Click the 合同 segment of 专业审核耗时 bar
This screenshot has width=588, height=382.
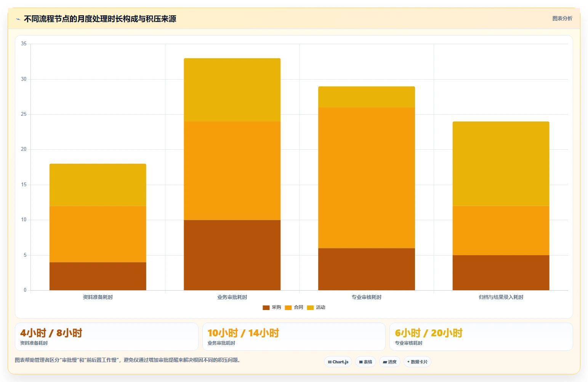pos(367,178)
